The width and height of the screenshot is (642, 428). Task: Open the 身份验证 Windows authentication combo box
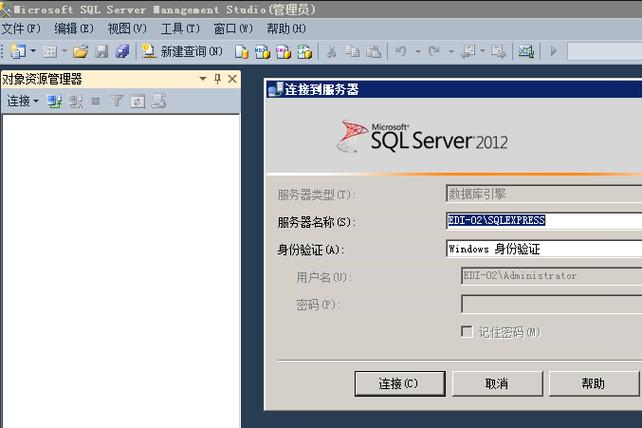(x=544, y=249)
